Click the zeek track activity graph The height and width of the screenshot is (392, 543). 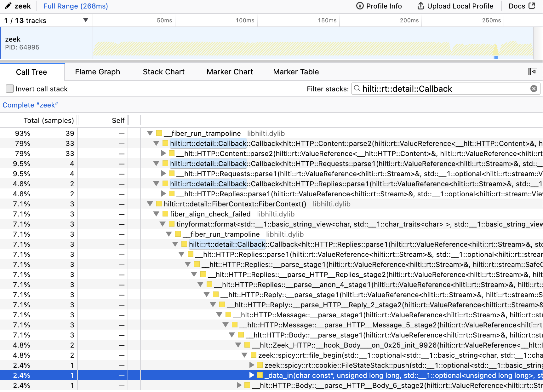[x=313, y=43]
